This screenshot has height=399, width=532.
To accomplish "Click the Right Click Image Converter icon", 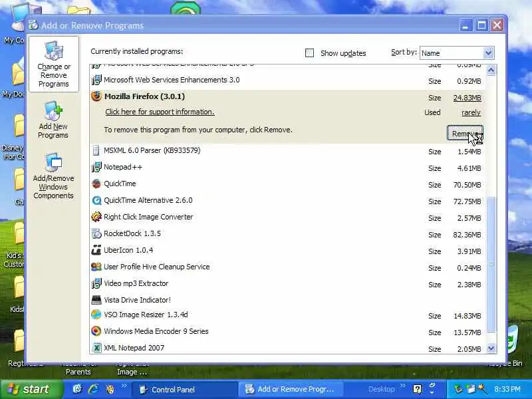I will point(96,217).
